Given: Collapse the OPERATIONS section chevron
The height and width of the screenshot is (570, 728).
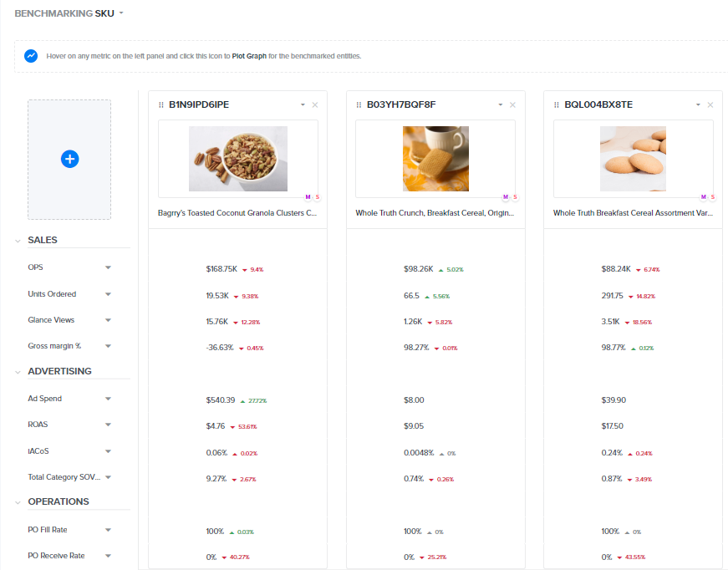Looking at the screenshot, I should (18, 502).
